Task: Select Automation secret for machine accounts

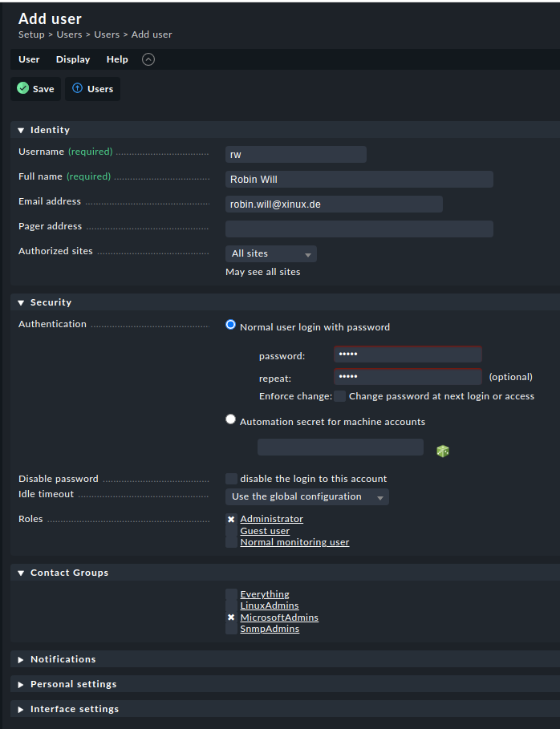Action: pos(231,419)
